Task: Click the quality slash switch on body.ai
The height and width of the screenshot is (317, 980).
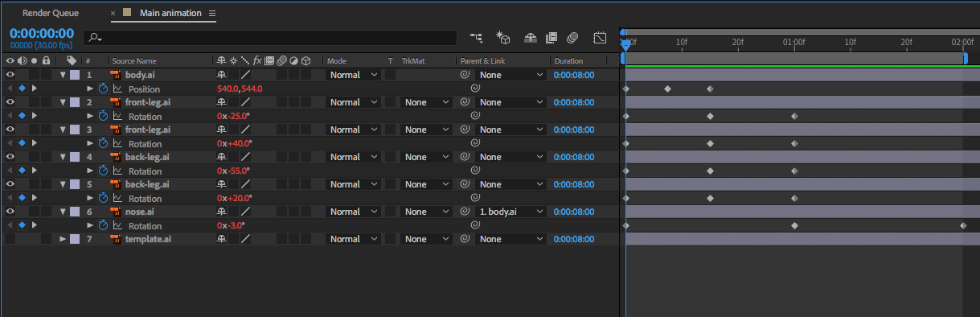Action: tap(245, 75)
